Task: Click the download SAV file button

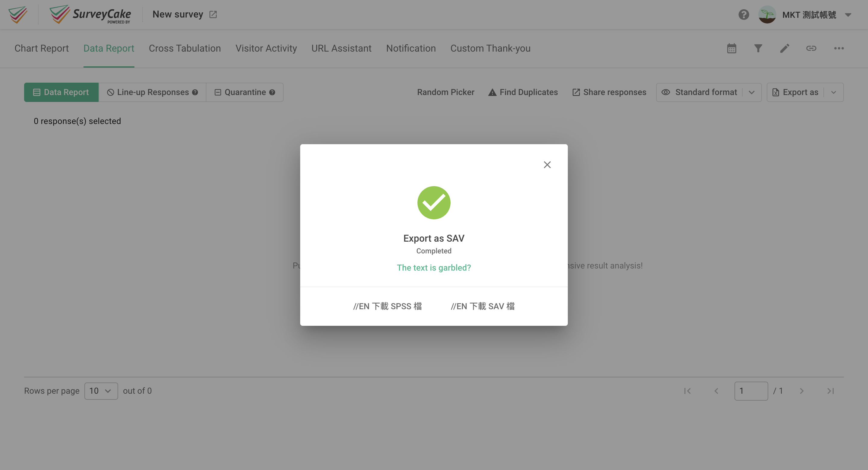Action: [x=483, y=306]
